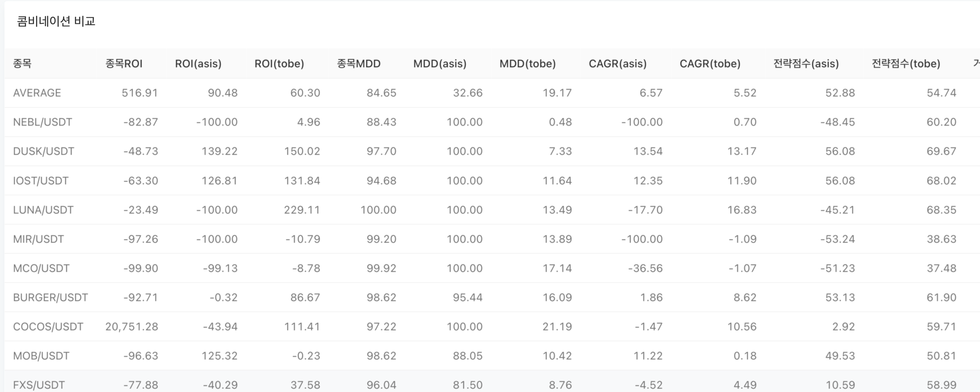Sort table by 종목MDD header

[358, 63]
